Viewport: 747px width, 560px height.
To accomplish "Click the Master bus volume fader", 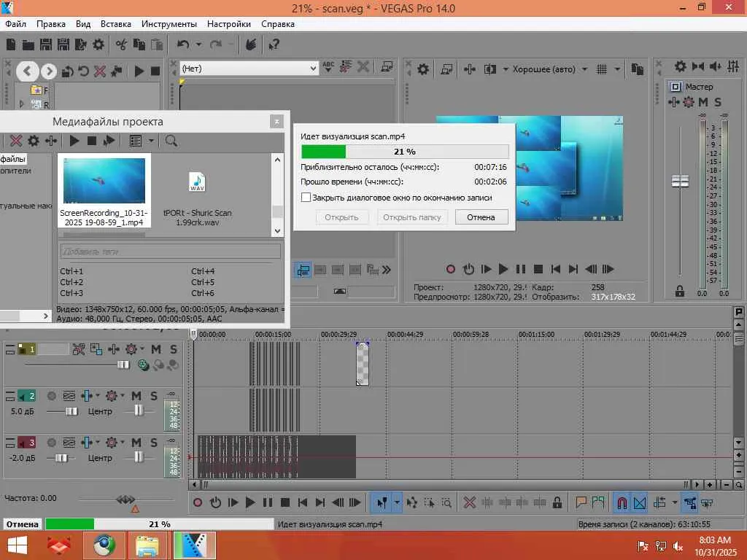I will 681,181.
